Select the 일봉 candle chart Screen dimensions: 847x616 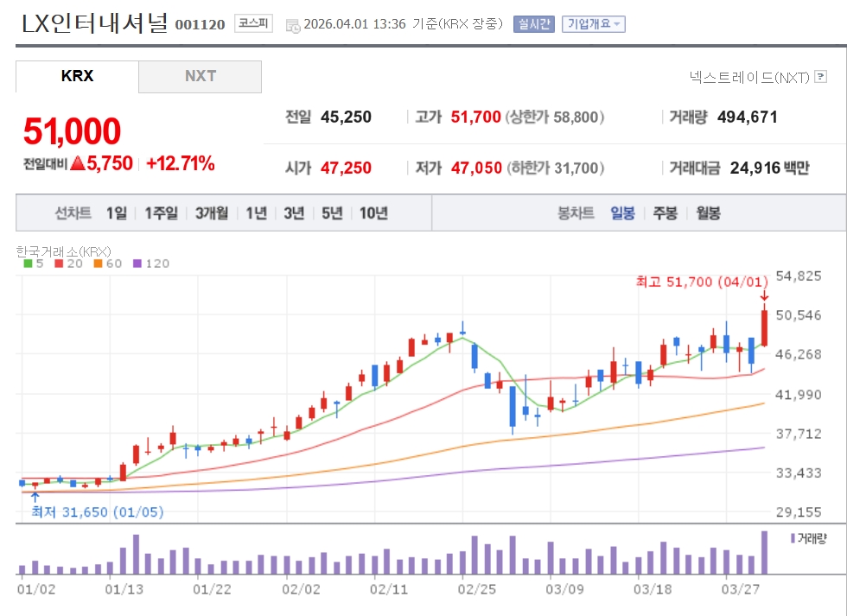(x=622, y=213)
